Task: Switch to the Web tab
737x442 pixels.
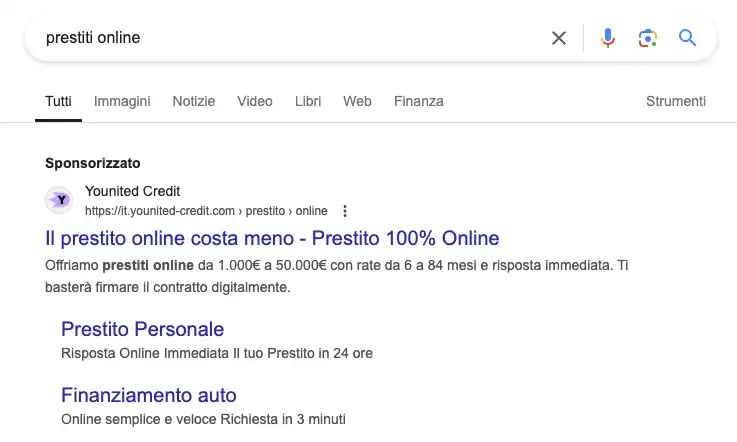Action: [x=357, y=101]
